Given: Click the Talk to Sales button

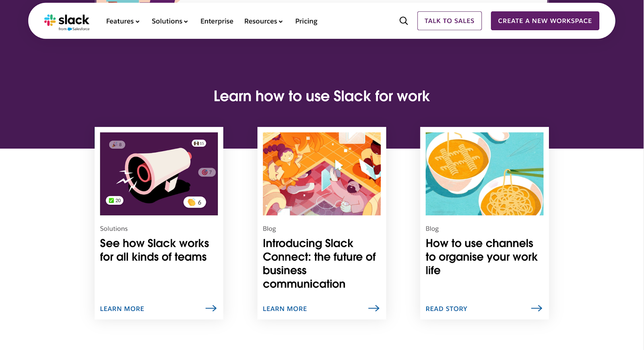Looking at the screenshot, I should 450,21.
